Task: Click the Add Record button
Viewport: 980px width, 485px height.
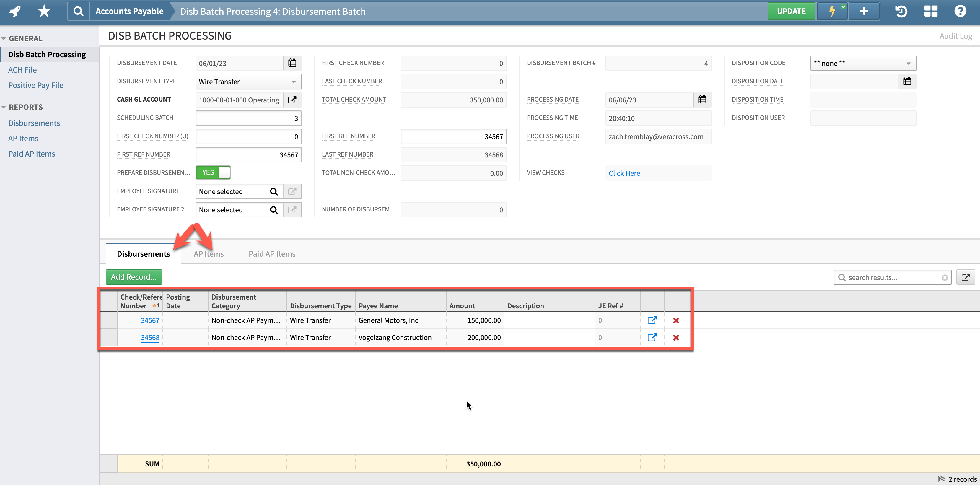Action: (134, 277)
